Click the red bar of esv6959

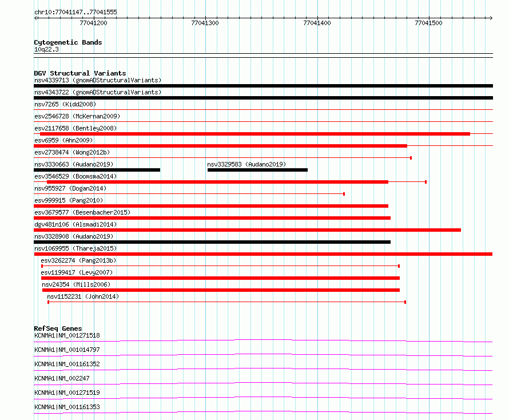[220, 146]
